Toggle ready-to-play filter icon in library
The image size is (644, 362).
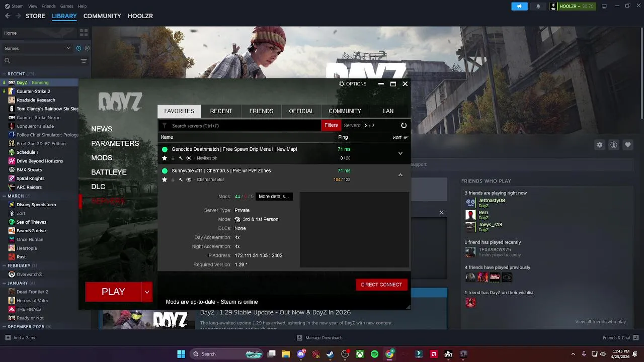(87, 48)
